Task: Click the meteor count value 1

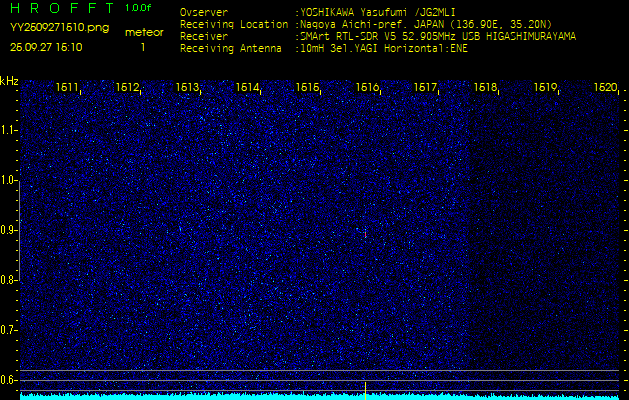Action: click(x=143, y=47)
